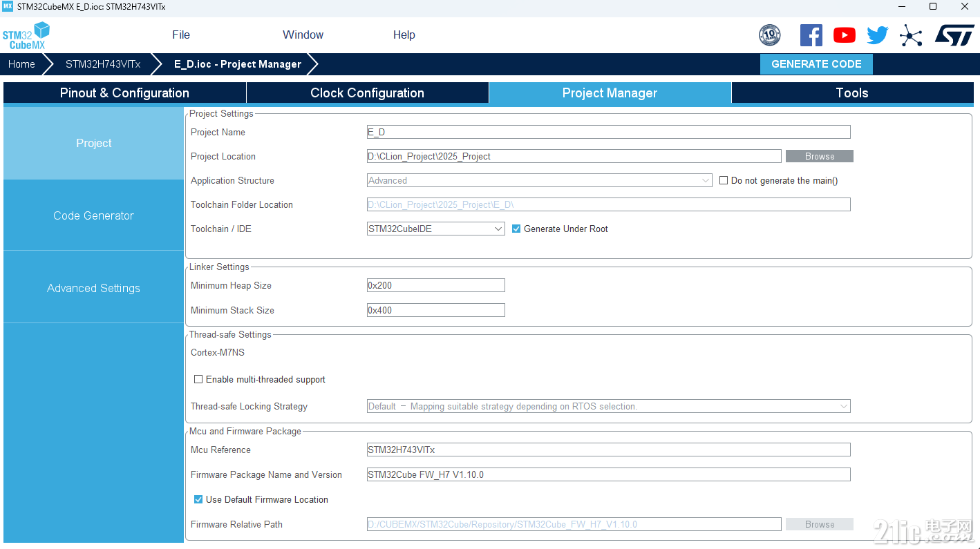The width and height of the screenshot is (980, 549).
Task: Click the Cortex-M7NS label
Action: coord(218,352)
